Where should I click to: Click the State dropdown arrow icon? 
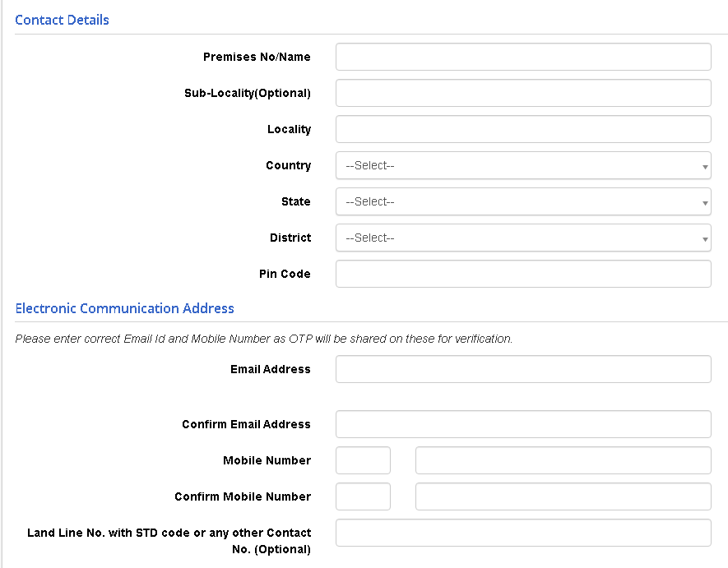click(x=705, y=203)
